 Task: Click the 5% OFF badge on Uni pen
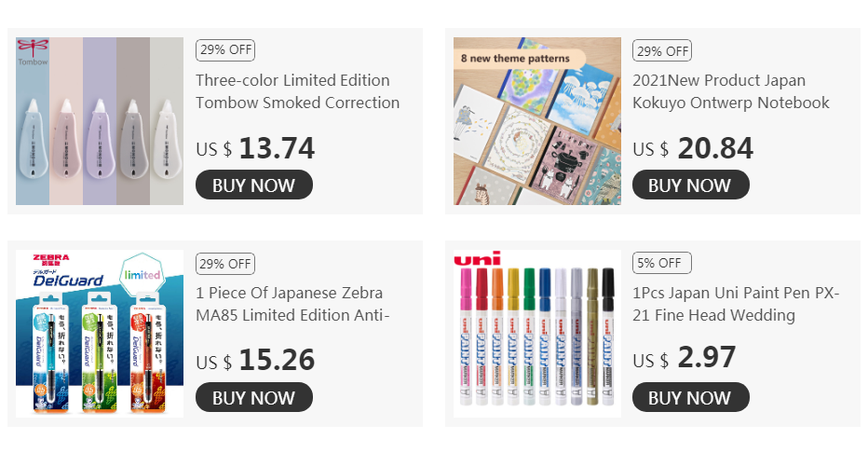click(x=662, y=263)
